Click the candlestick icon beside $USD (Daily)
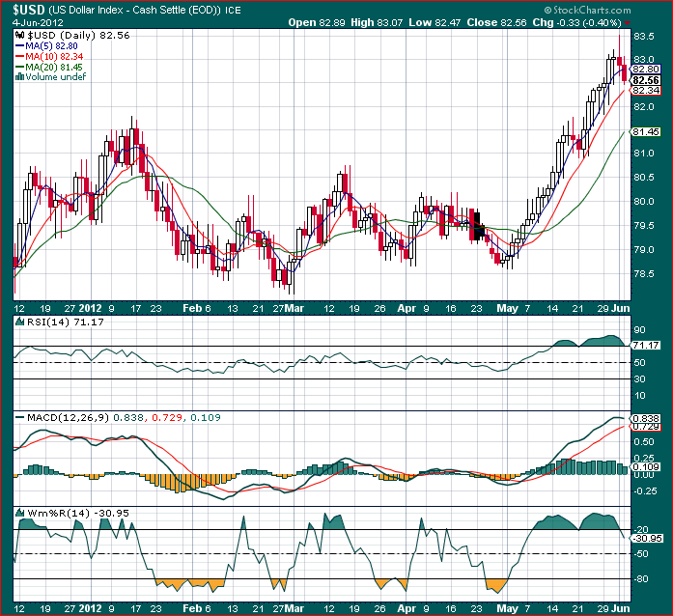The height and width of the screenshot is (616, 673). [19, 36]
